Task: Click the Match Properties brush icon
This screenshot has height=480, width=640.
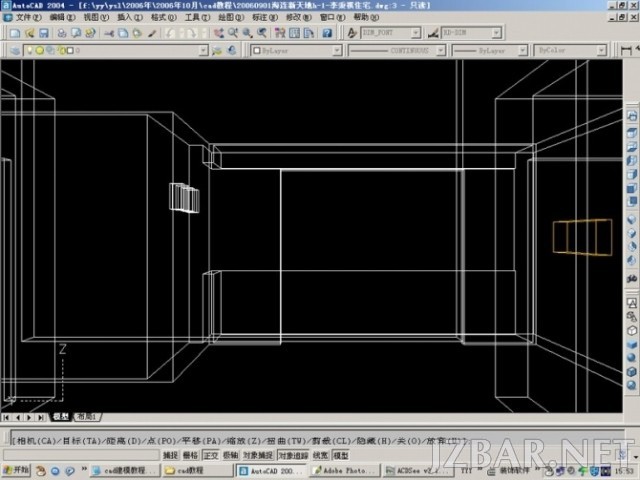Action: tap(152, 33)
